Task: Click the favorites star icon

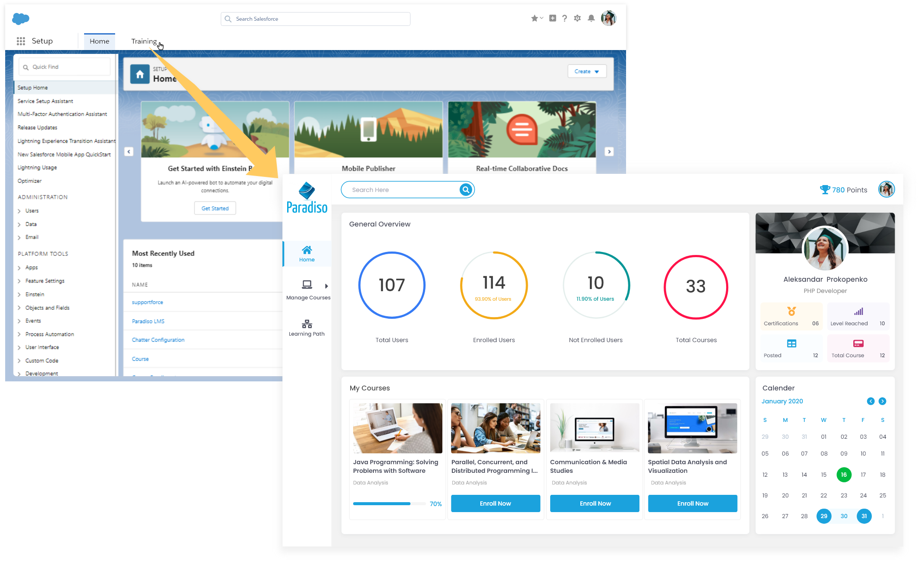Action: [x=535, y=18]
